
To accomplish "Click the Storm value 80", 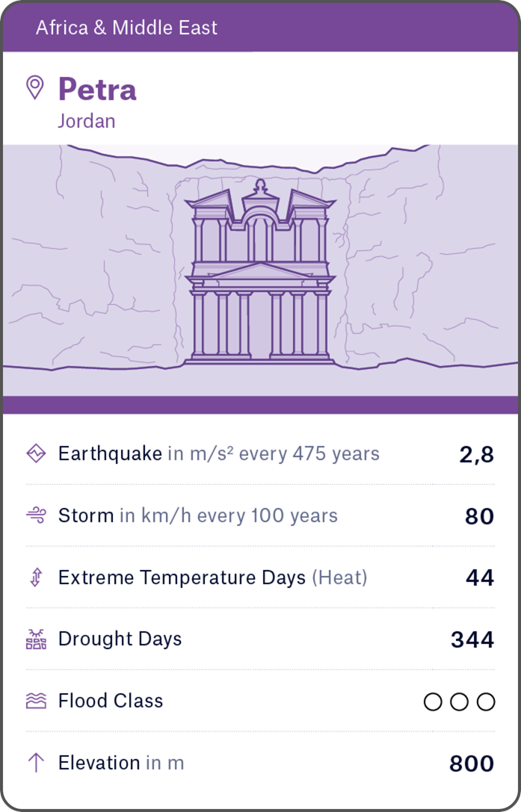I will 479,516.
